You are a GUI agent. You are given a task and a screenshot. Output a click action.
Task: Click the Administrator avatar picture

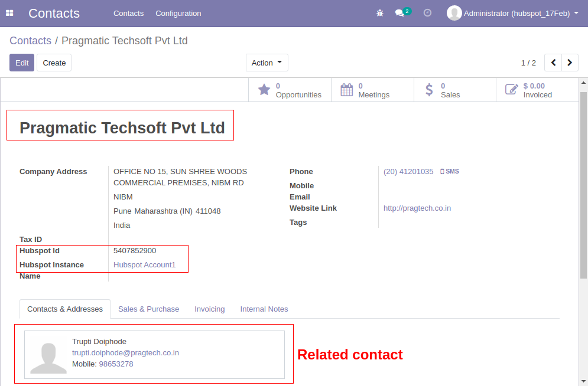point(454,13)
